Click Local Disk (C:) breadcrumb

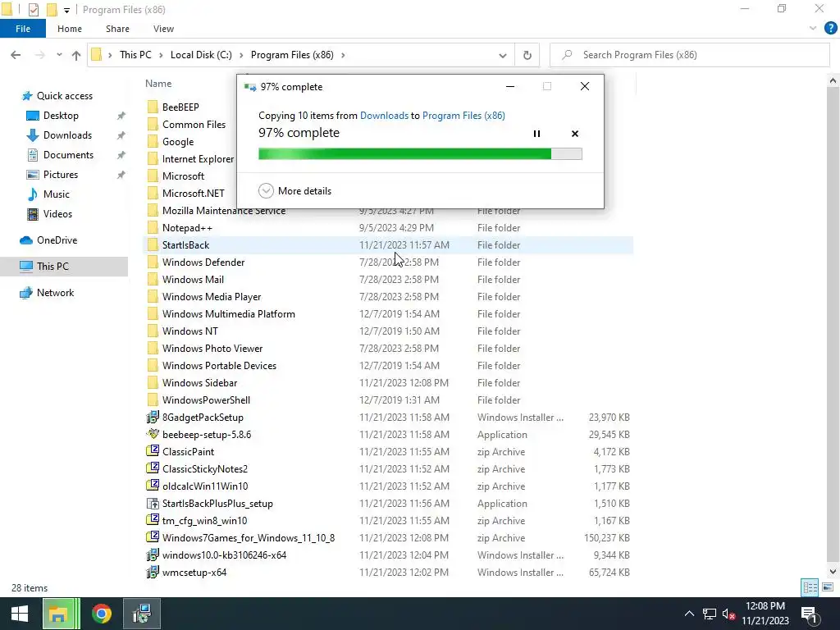[201, 55]
